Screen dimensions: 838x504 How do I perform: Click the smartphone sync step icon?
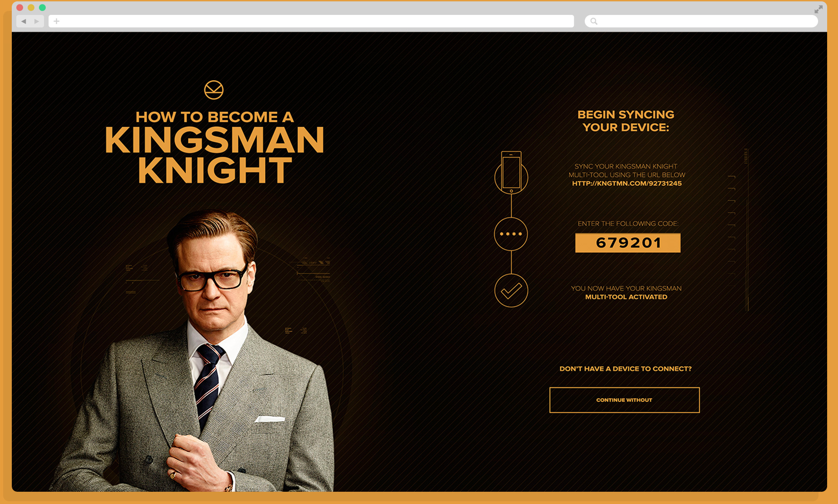[511, 173]
